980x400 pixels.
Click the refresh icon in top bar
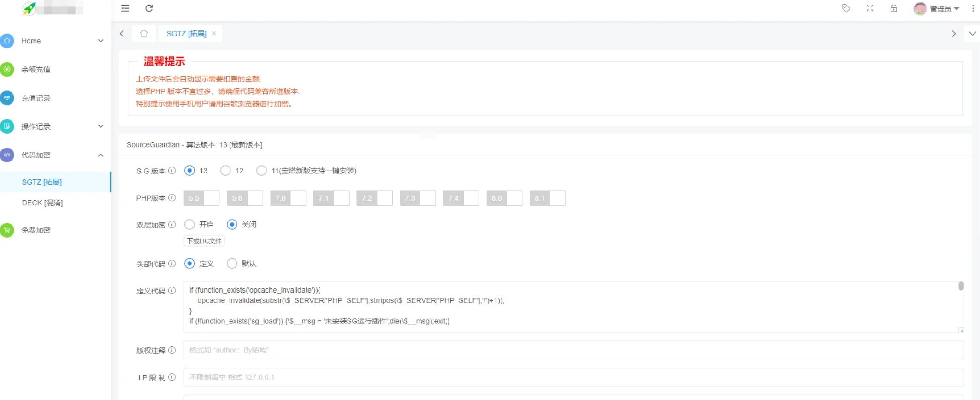tap(149, 8)
